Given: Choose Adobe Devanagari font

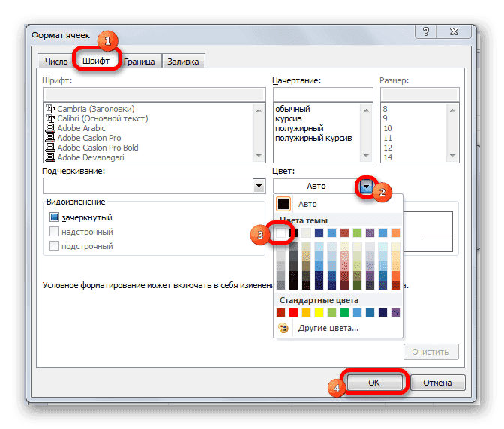Looking at the screenshot, I should (91, 157).
